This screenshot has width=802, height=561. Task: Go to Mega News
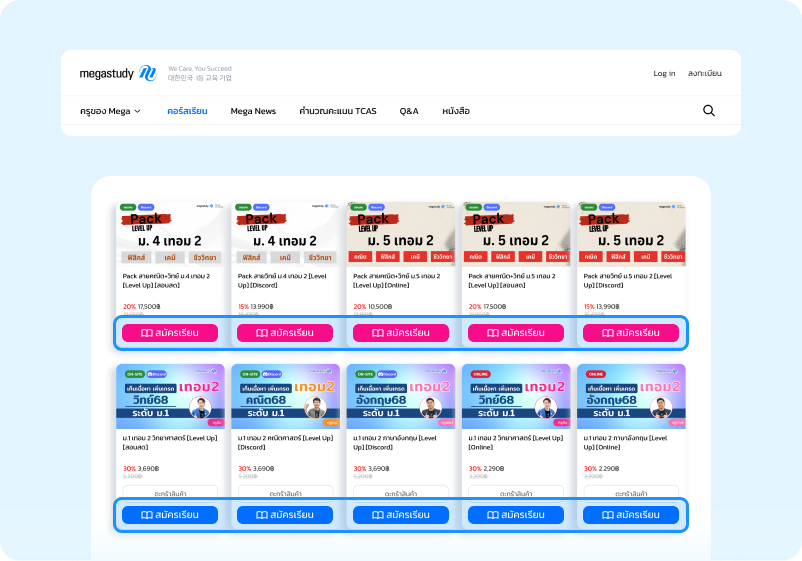click(253, 111)
